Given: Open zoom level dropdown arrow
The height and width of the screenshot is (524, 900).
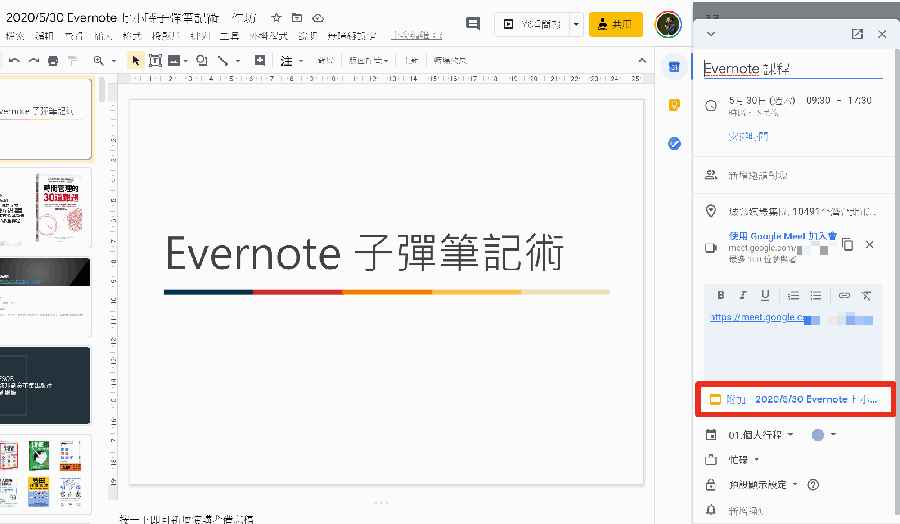Looking at the screenshot, I should click(x=114, y=61).
